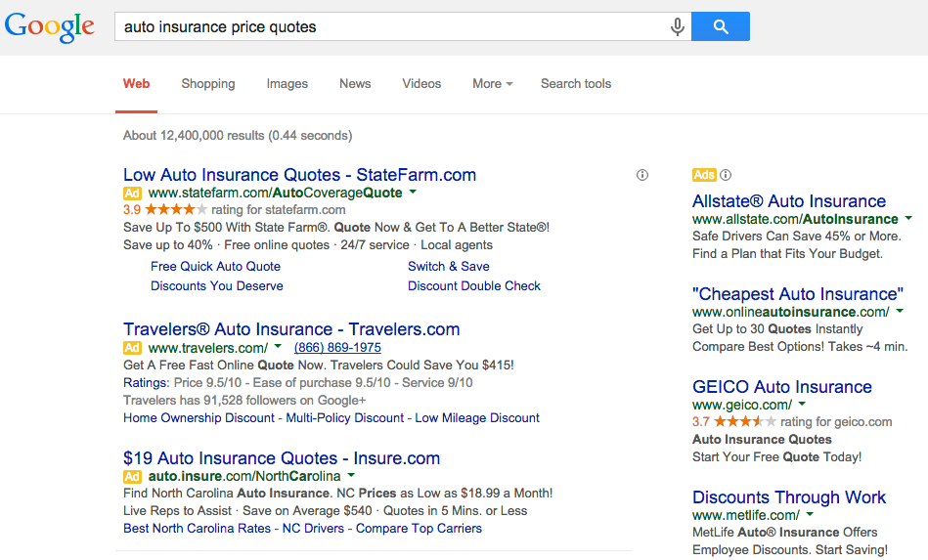Click the microphone voice search icon
Screen dimensions: 928x560
click(677, 26)
